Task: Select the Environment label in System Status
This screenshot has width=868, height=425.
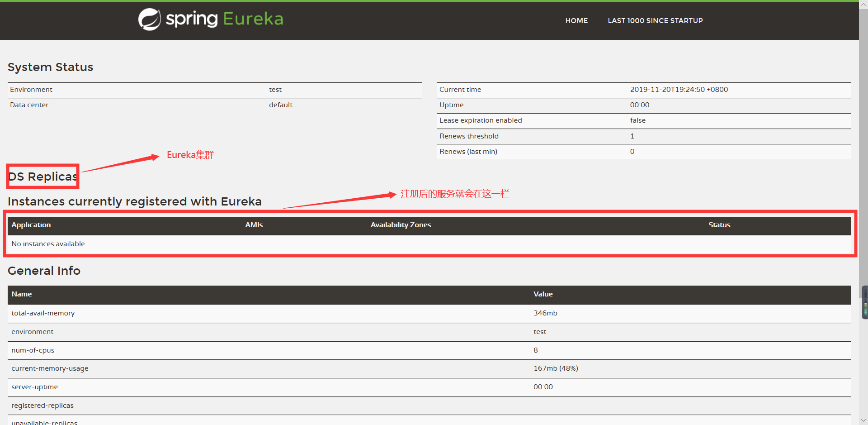Action: pyautogui.click(x=31, y=90)
